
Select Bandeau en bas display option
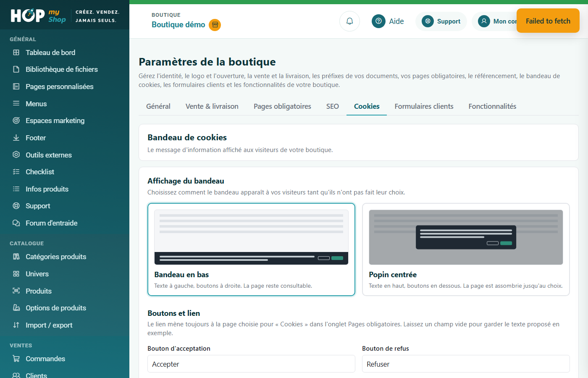pos(251,249)
